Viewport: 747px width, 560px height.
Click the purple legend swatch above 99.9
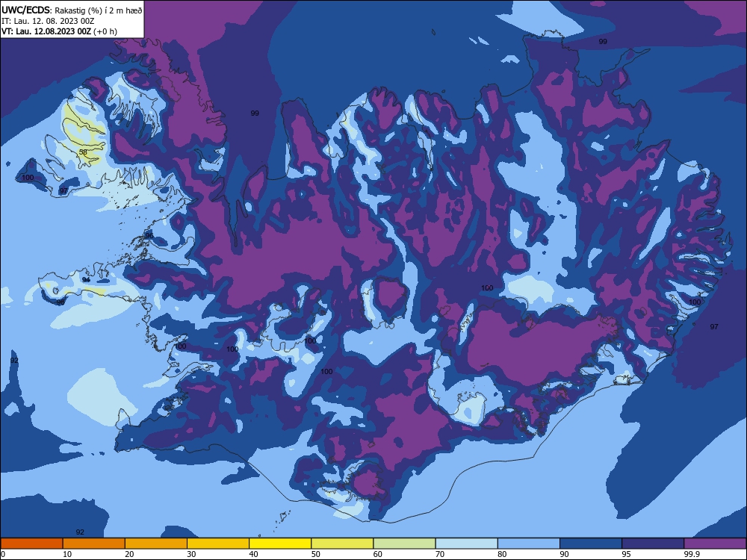point(715,544)
